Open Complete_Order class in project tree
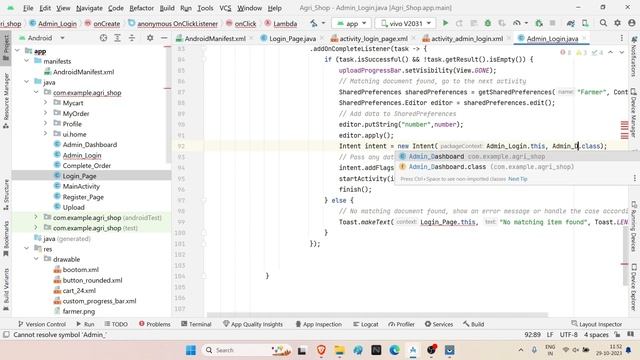This screenshot has height=360, width=640. [x=87, y=165]
